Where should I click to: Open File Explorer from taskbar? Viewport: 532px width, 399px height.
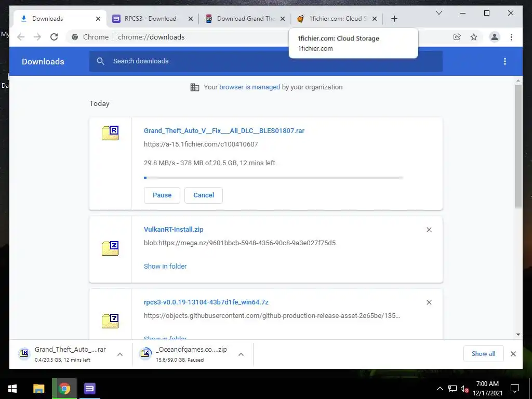point(38,389)
